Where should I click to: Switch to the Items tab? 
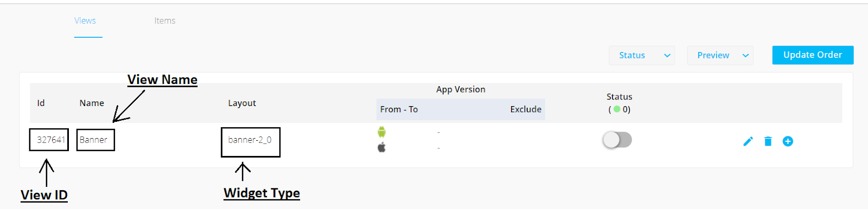tap(165, 21)
